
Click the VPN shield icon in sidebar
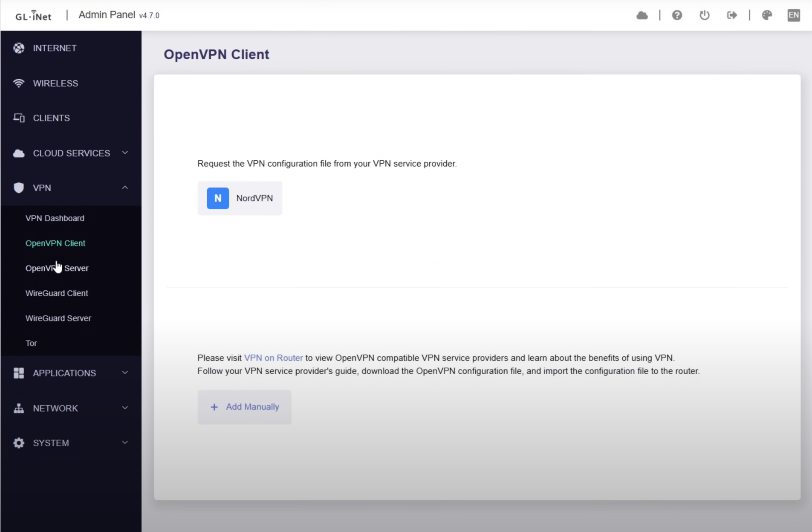pyautogui.click(x=19, y=188)
